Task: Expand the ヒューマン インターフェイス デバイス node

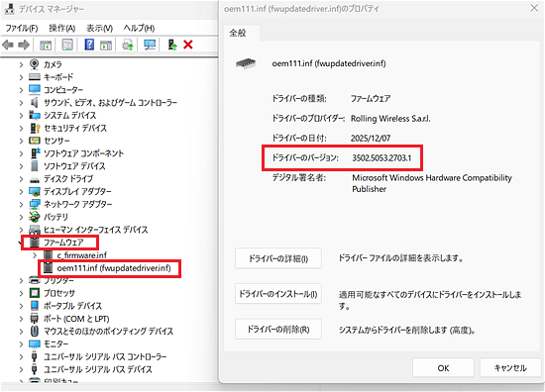Action: [21, 230]
